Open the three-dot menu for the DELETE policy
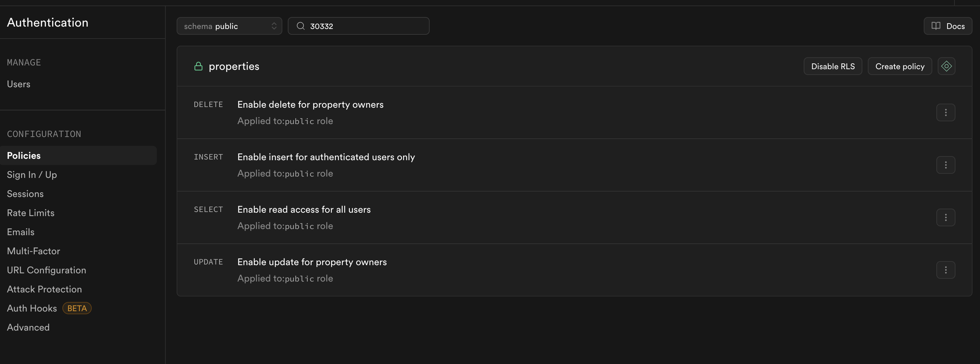This screenshot has width=980, height=364. tap(945, 112)
